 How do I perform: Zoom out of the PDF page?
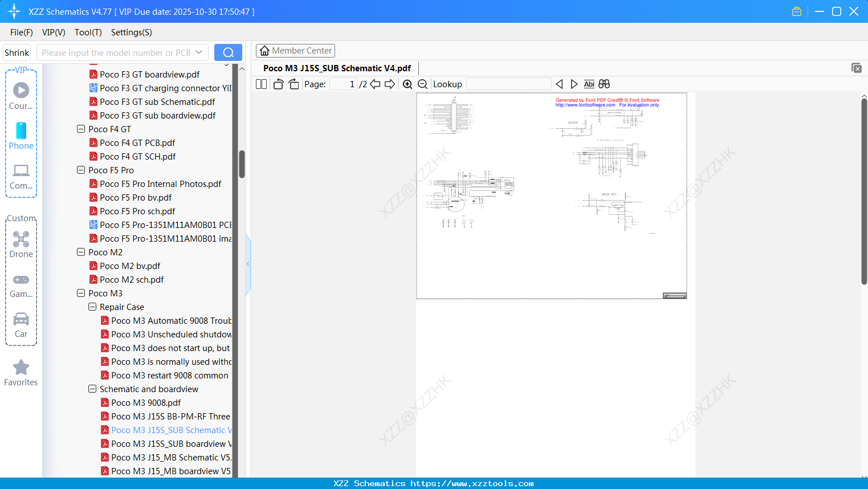[x=422, y=84]
